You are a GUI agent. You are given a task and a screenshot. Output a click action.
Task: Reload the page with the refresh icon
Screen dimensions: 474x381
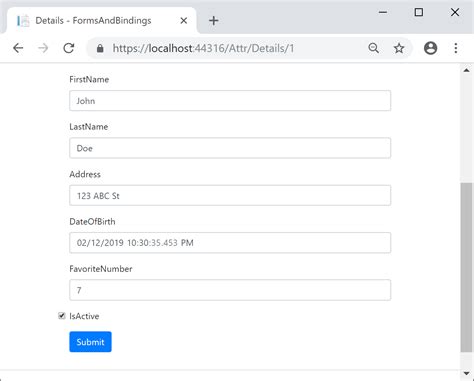tap(69, 48)
